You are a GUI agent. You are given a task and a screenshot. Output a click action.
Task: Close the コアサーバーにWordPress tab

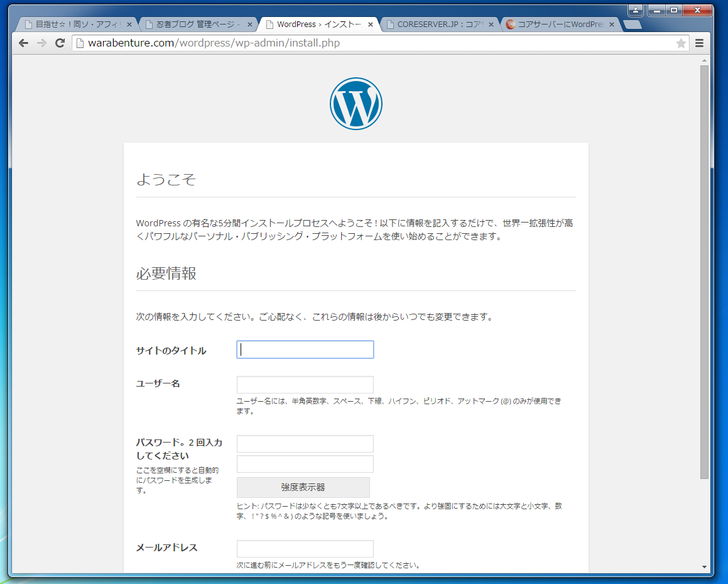(612, 25)
